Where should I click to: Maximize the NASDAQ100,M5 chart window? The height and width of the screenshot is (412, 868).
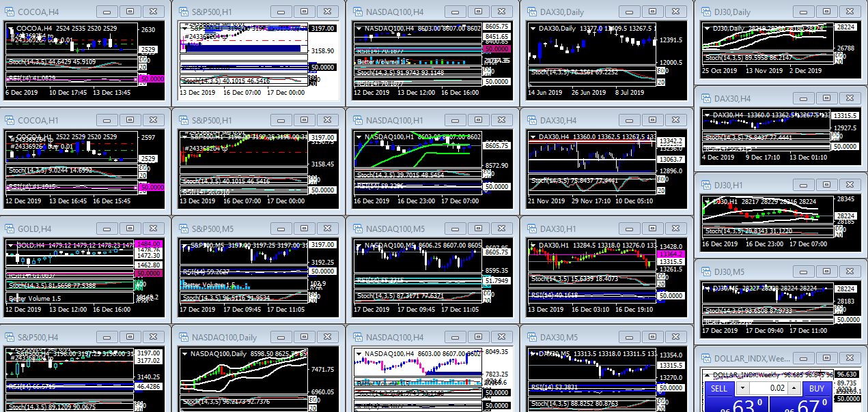tap(478, 229)
